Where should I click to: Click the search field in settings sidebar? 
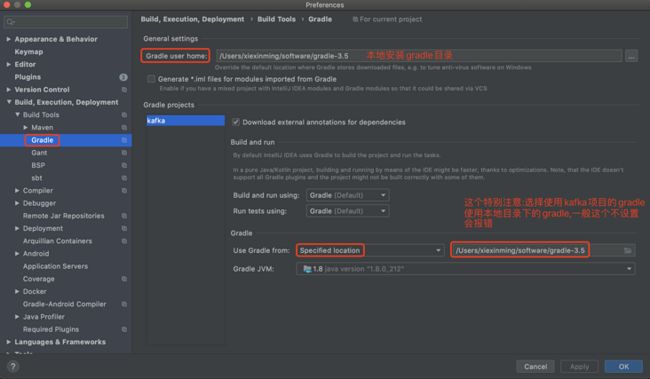point(66,22)
